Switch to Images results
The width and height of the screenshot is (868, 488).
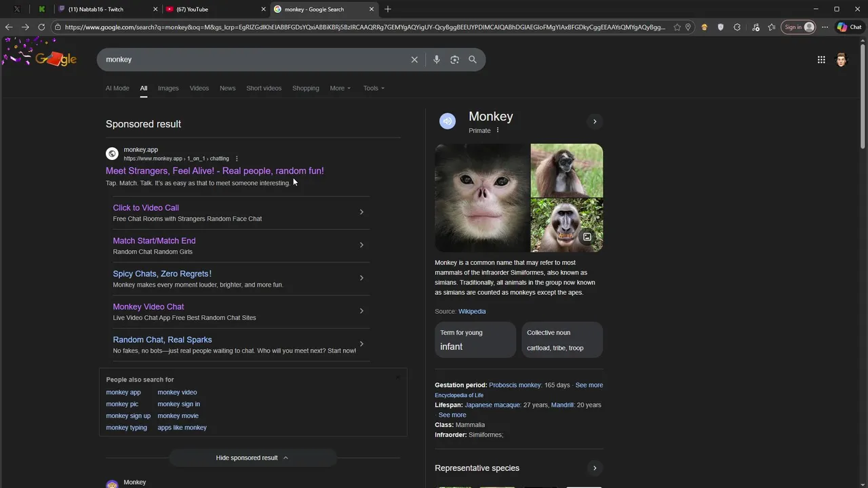click(x=168, y=88)
